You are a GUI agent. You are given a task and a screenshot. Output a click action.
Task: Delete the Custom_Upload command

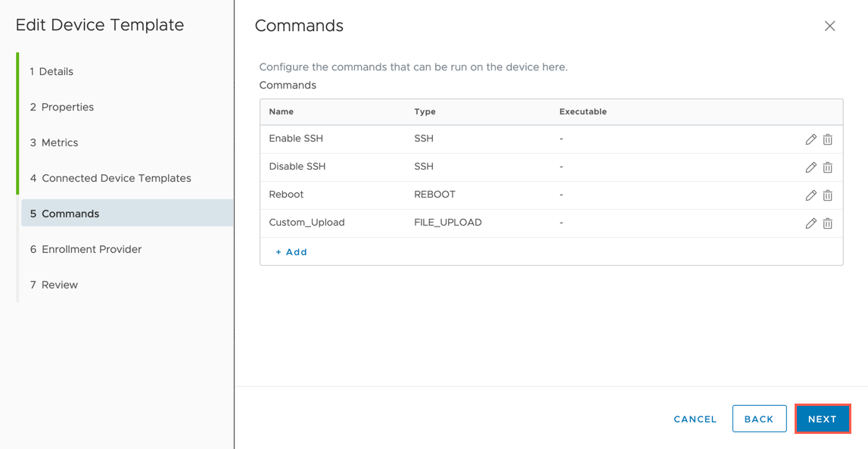click(828, 223)
